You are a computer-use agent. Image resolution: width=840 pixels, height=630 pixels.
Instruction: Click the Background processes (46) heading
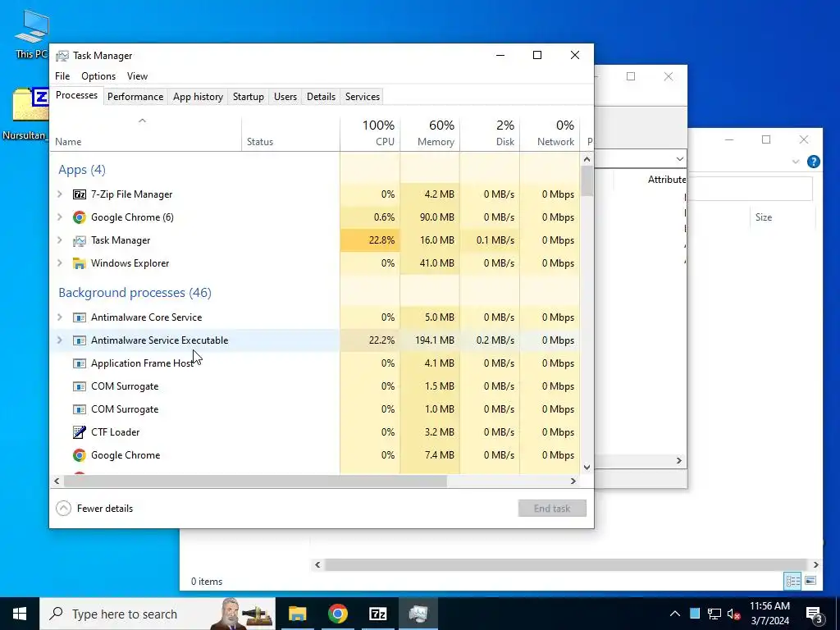point(135,293)
